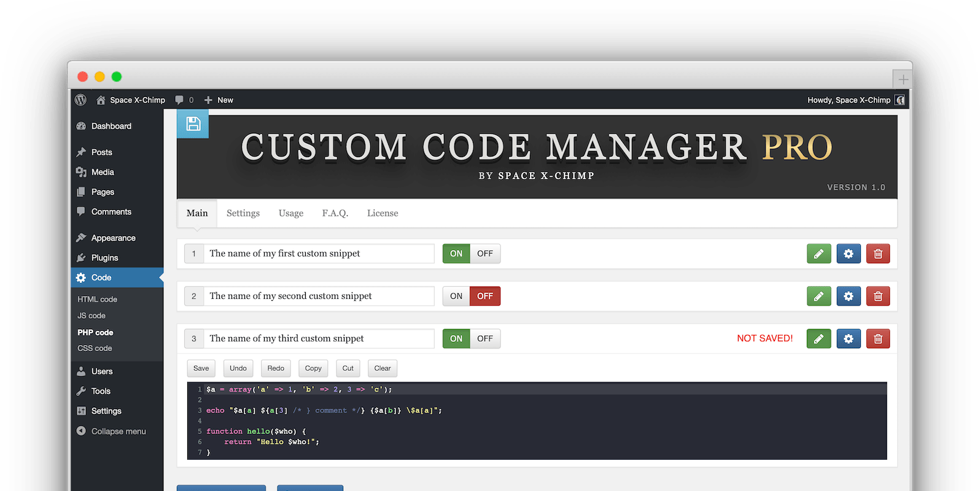Turn second snippet OFF
Viewport: 980px width, 491px height.
coord(485,296)
